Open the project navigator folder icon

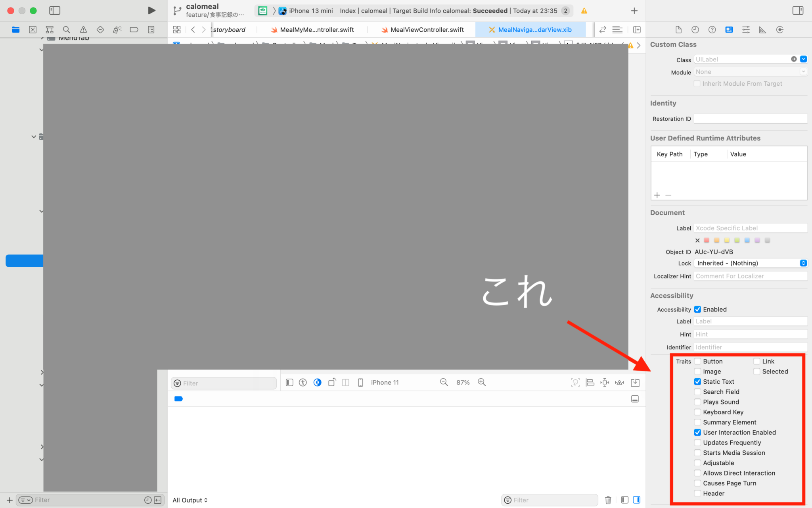click(x=16, y=29)
